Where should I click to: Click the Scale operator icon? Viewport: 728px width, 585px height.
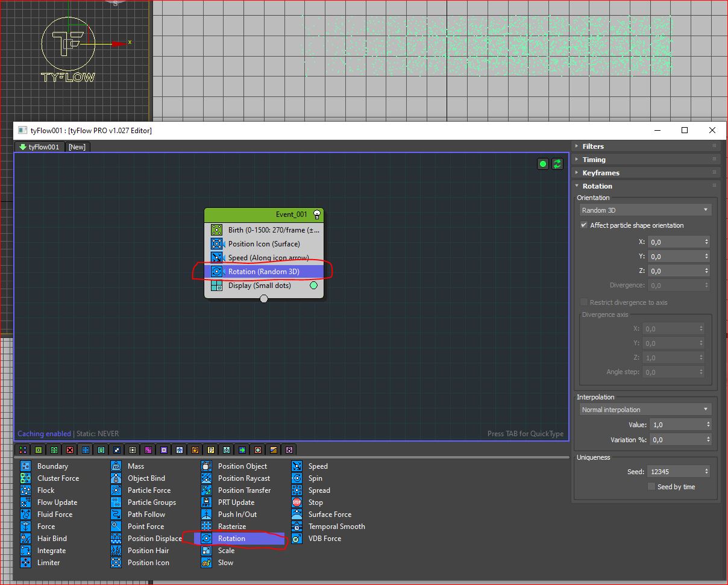pos(207,551)
